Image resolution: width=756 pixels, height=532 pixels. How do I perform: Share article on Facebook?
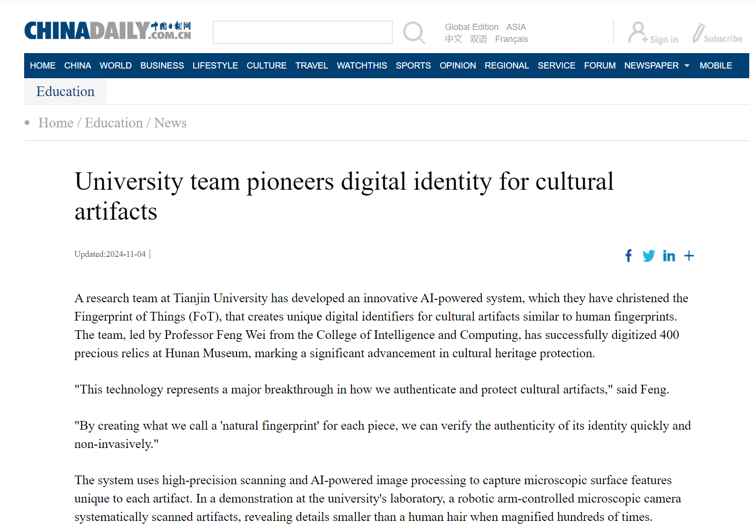tap(628, 255)
